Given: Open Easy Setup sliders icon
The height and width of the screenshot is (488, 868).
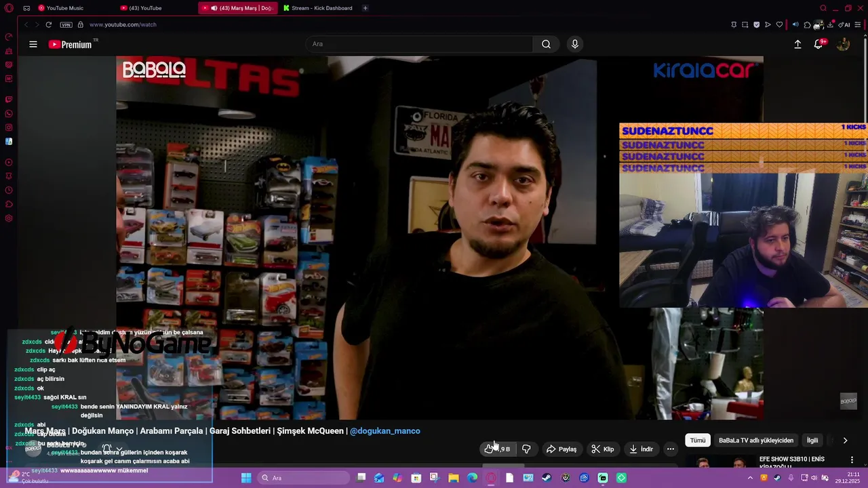Looking at the screenshot, I should (858, 24).
